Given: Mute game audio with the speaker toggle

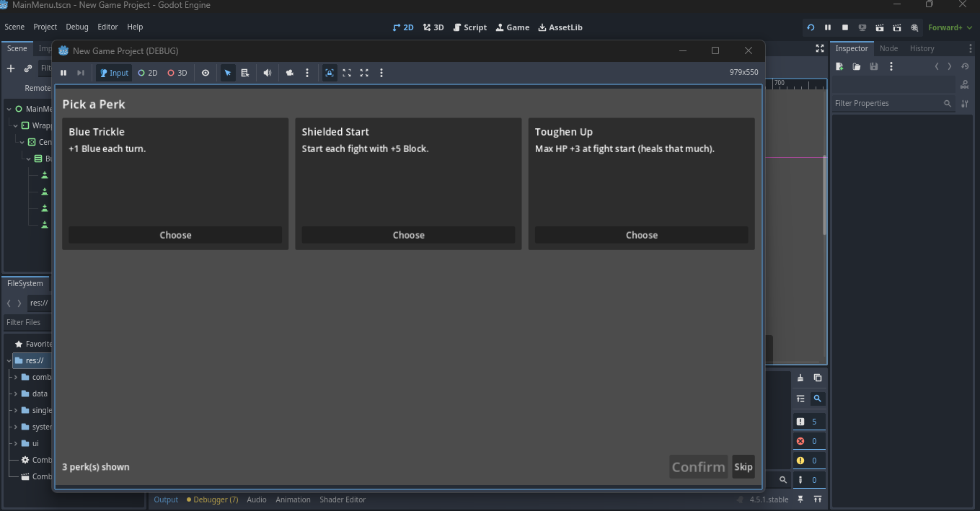Looking at the screenshot, I should tap(268, 73).
